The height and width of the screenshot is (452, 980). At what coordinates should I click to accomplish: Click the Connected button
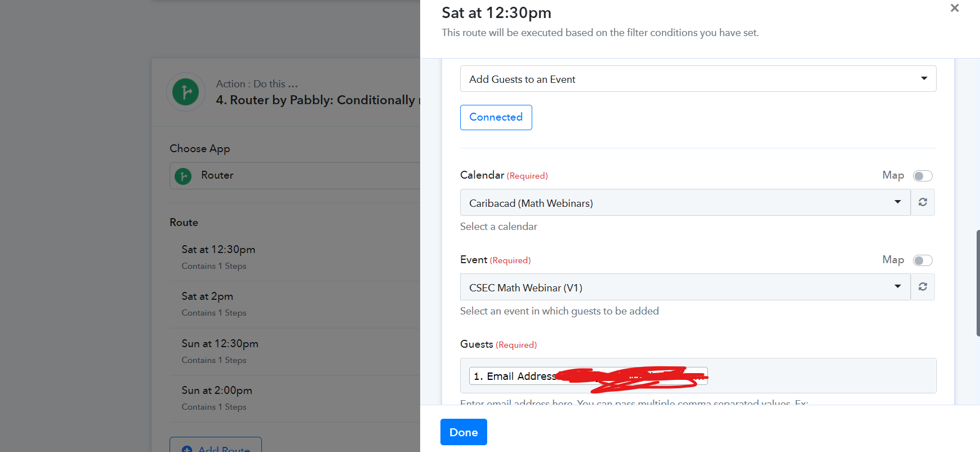[x=496, y=117]
